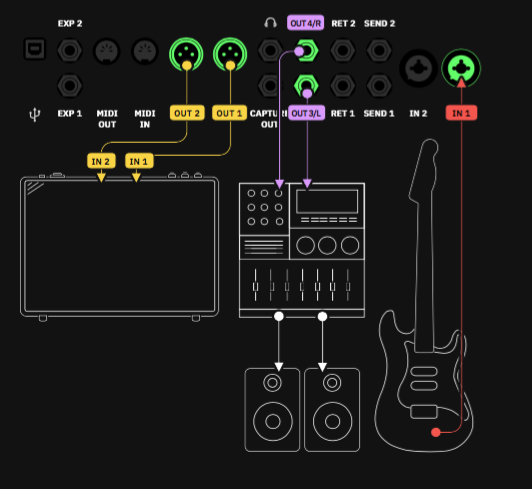
Task: Select the EXP 1 jack socket
Action: coord(70,86)
